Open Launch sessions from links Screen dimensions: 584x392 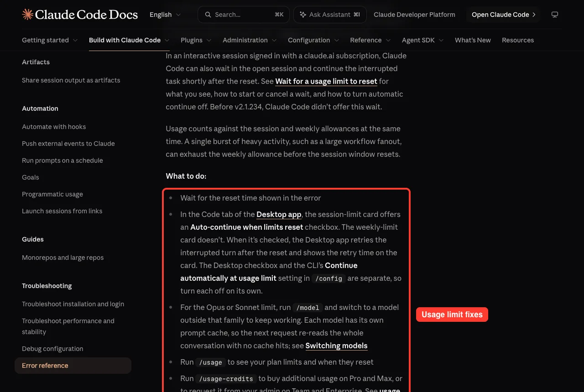point(62,211)
